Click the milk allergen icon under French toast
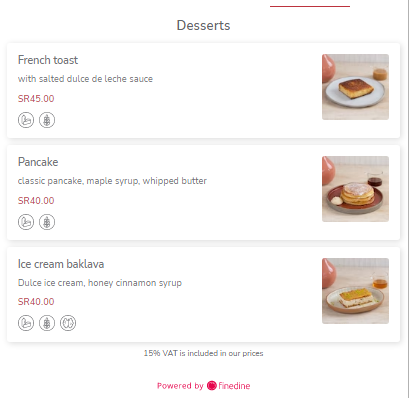Screen dimensions: 410x398 click(x=26, y=120)
